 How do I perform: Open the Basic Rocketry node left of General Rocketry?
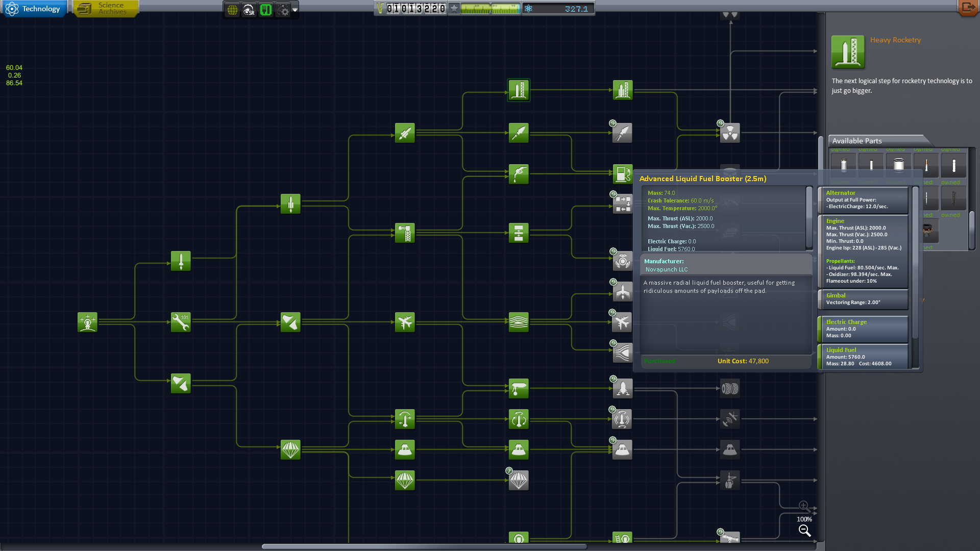[x=181, y=261]
